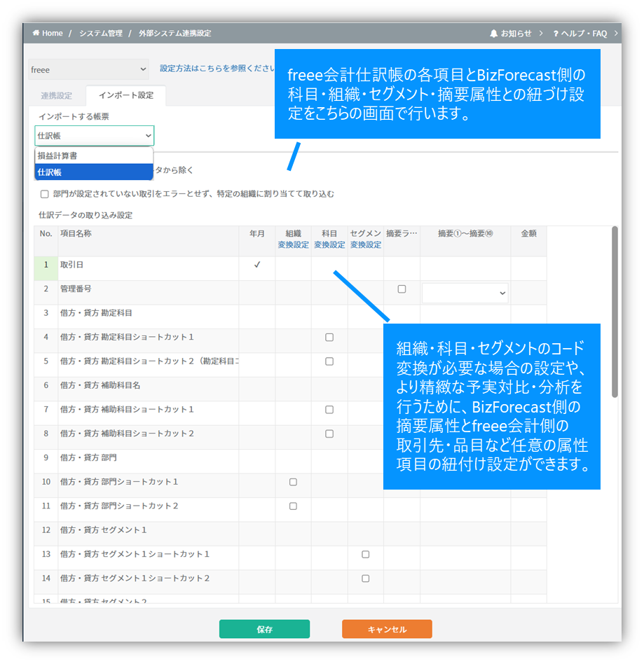Viewport: 644px width, 664px height.
Task: Open the freee external system dropdown
Action: point(88,69)
